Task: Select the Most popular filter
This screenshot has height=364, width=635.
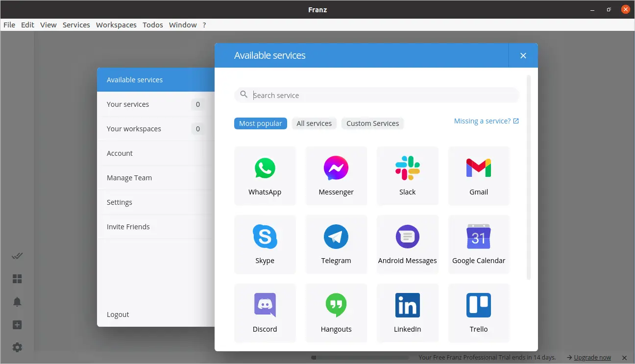Action: coord(261,123)
